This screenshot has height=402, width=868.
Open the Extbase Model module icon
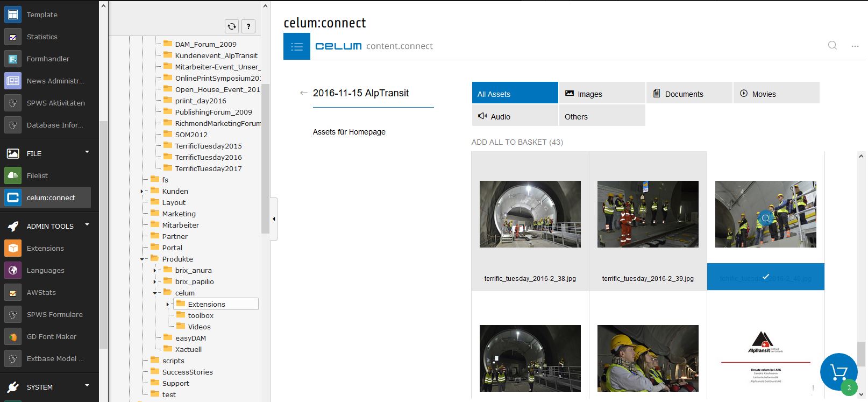(x=13, y=358)
